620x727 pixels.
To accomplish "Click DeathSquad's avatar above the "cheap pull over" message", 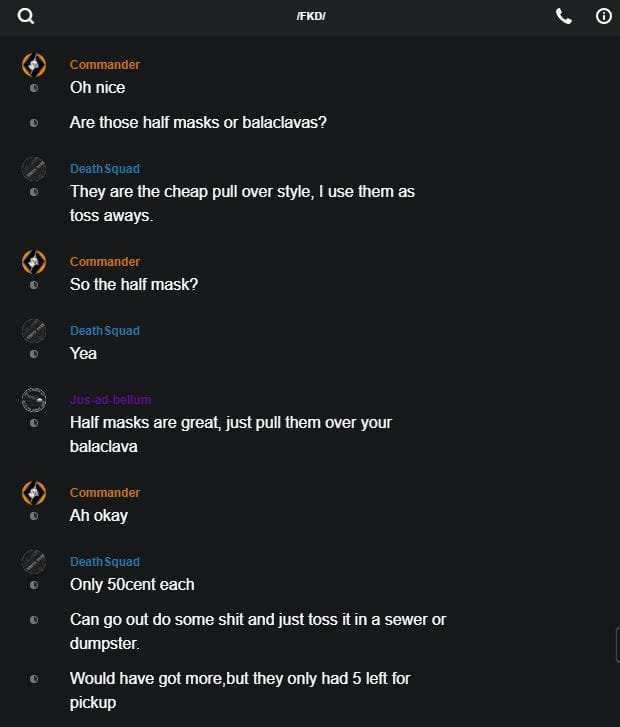I will 34,169.
